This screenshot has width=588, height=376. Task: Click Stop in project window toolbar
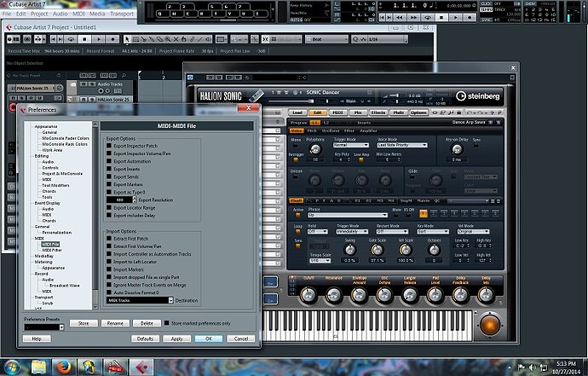coord(84,39)
